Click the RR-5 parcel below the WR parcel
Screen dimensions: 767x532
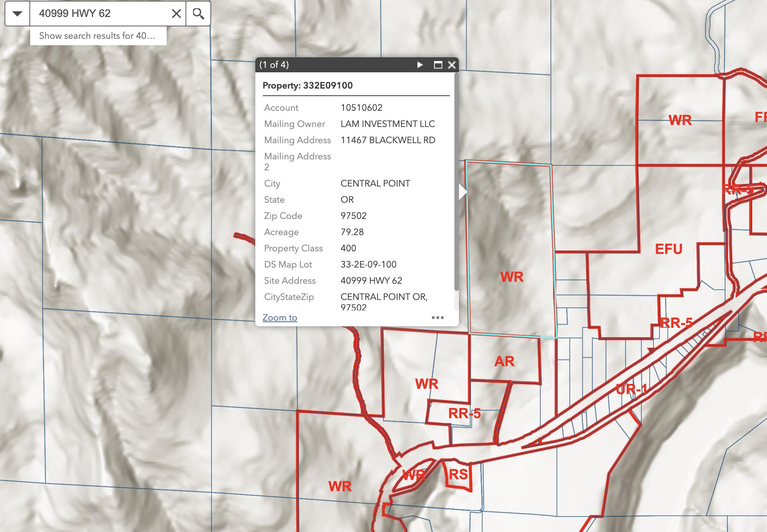click(464, 413)
